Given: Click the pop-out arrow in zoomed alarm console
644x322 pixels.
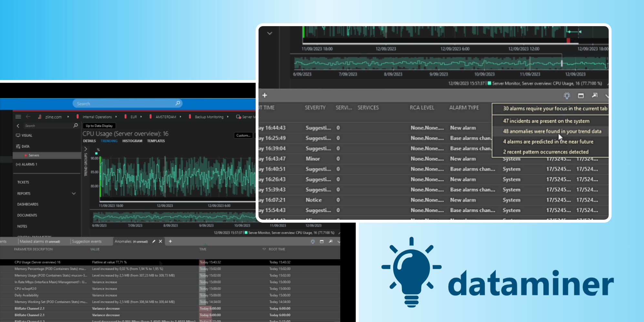Looking at the screenshot, I should coord(595,95).
